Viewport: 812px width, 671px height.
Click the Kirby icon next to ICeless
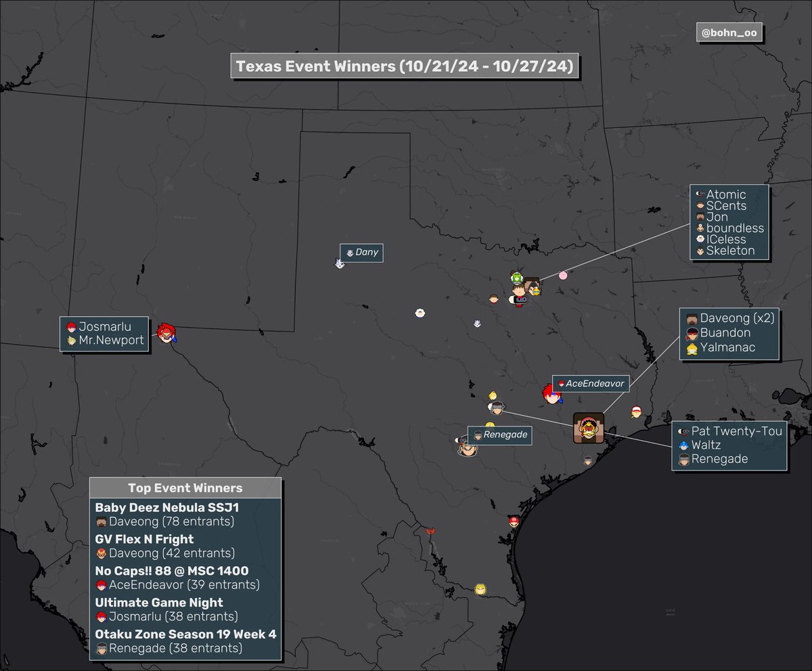click(x=700, y=239)
